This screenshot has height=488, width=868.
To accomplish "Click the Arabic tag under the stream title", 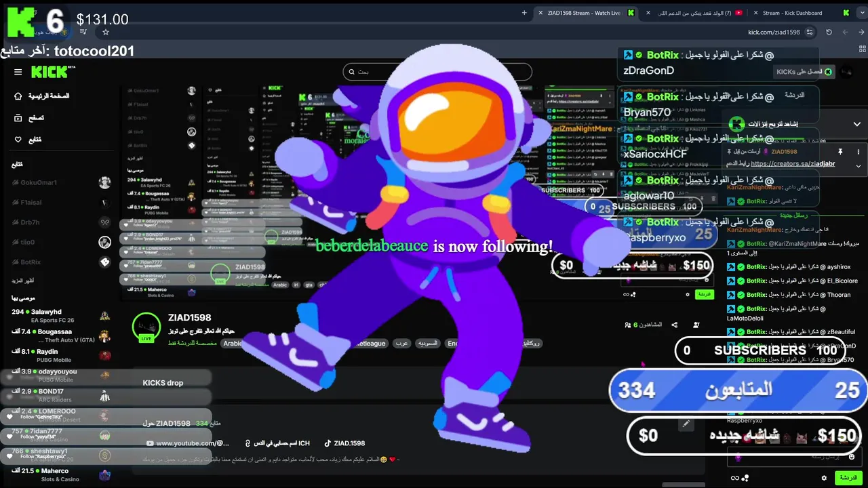I will [x=232, y=344].
